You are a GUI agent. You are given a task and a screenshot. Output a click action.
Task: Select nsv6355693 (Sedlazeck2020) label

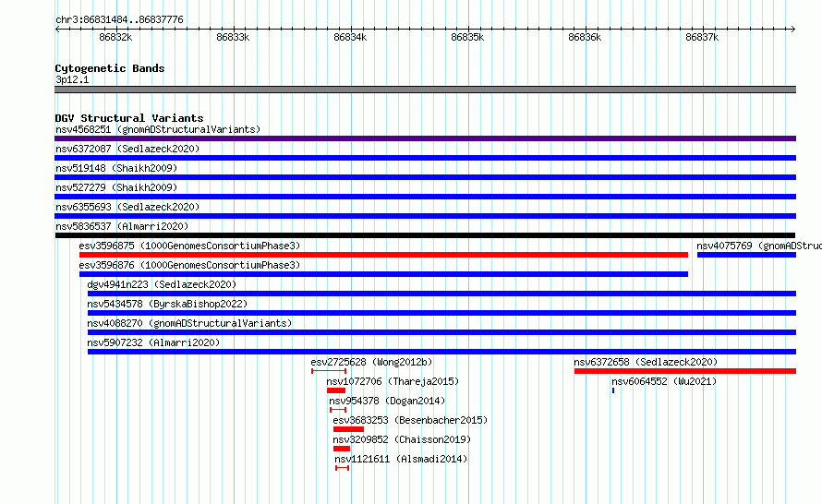127,207
